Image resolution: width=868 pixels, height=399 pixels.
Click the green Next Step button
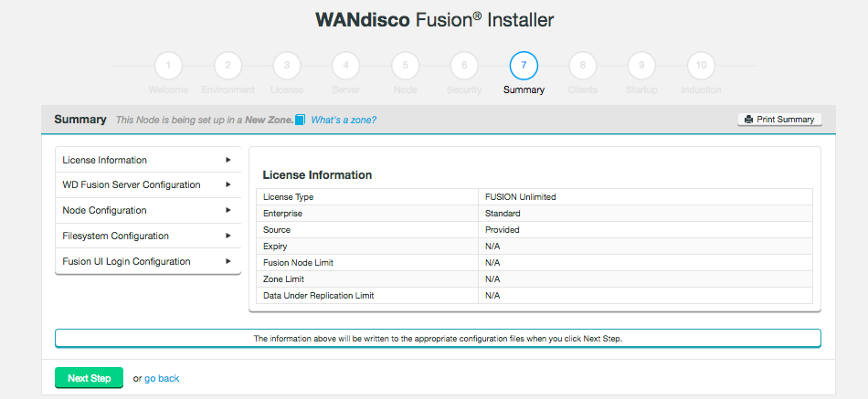(x=90, y=378)
